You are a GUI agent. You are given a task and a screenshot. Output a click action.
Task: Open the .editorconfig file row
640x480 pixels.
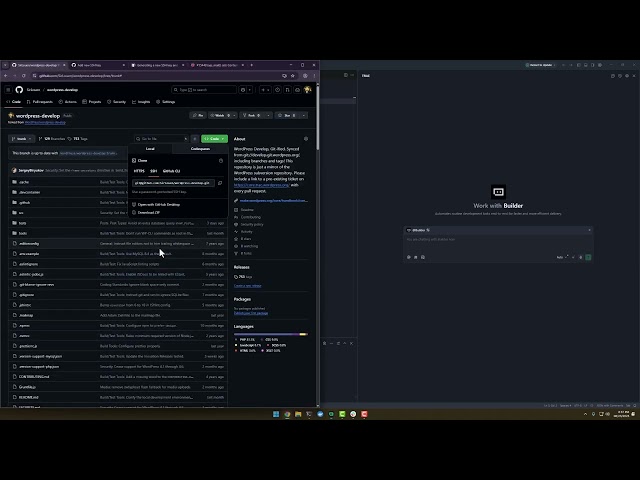118,244
